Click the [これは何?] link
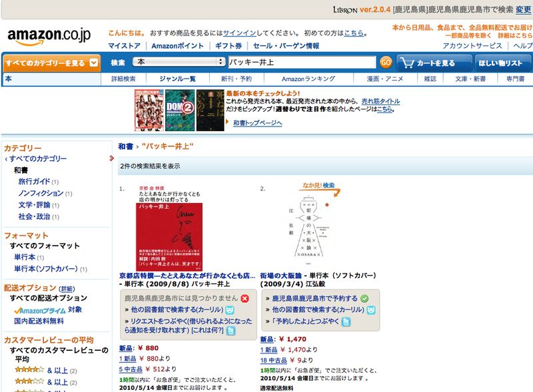Viewport: 533px width, 392px height. pos(207,330)
